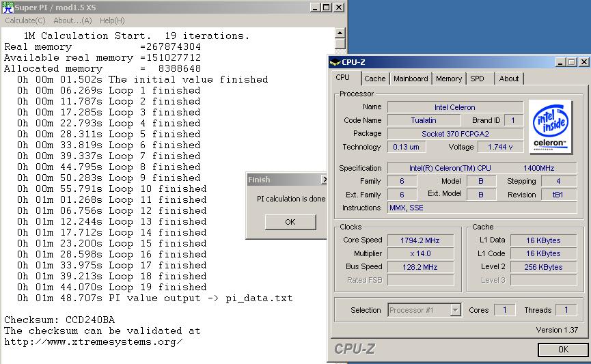591x364 pixels.
Task: Click the Voltage value '1.744 v'
Action: tap(500, 147)
